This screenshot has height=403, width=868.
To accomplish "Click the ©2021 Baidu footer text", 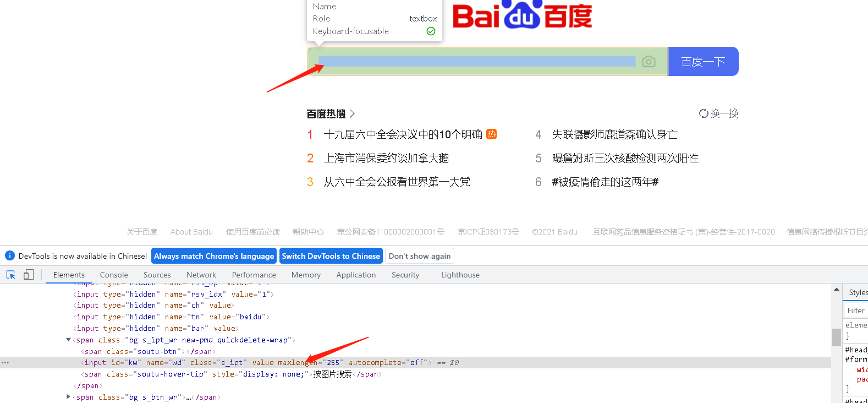I will [554, 232].
